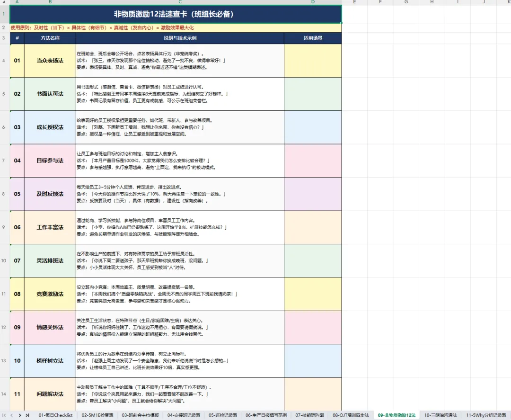This screenshot has width=511, height=420.
Task: Switch to the 02-5M1E检查表 sheet
Action: [x=97, y=415]
